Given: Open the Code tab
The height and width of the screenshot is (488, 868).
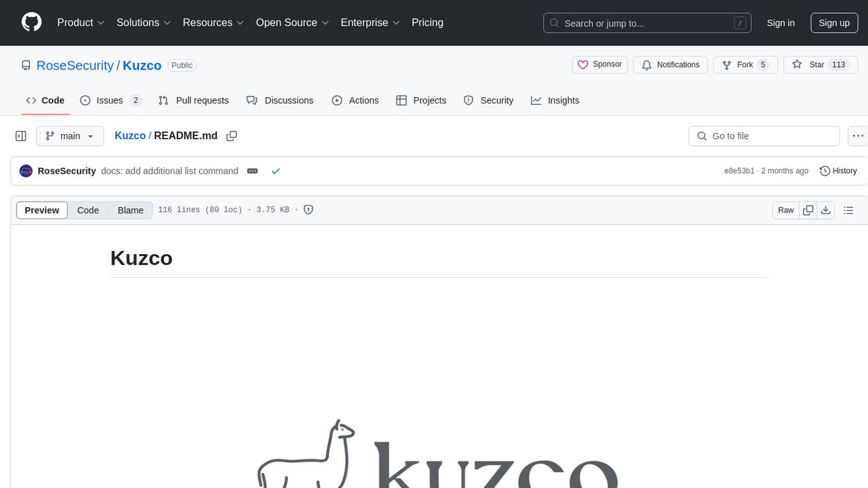Looking at the screenshot, I should [45, 100].
